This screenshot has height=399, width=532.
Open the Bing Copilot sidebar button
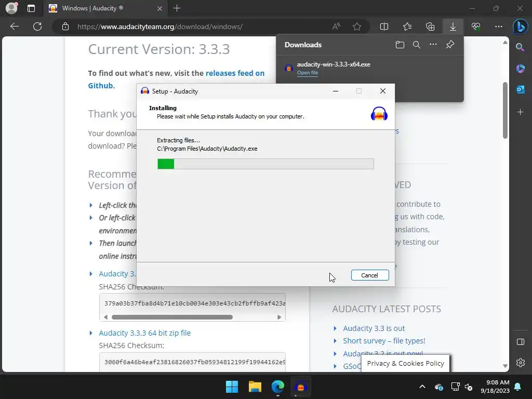coord(520,26)
